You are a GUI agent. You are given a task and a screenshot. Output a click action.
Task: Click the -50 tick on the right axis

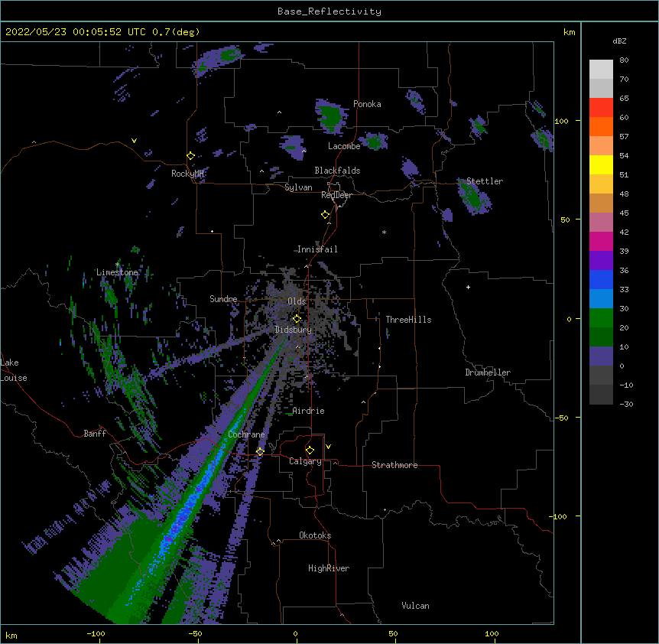pos(561,418)
